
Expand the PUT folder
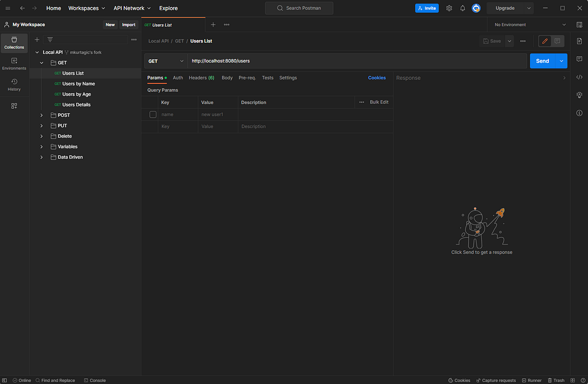(41, 126)
